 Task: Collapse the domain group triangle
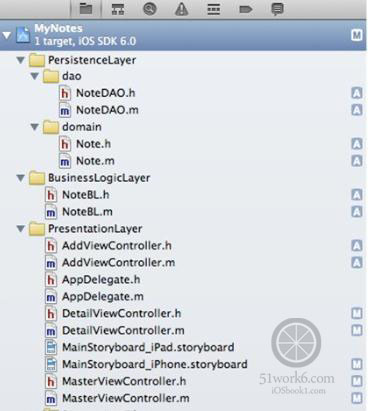click(35, 127)
